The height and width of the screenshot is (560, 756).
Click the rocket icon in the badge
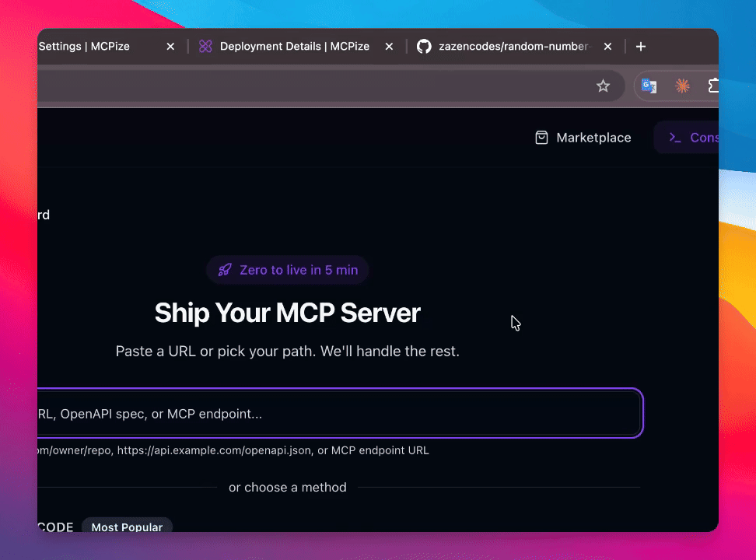pos(225,270)
